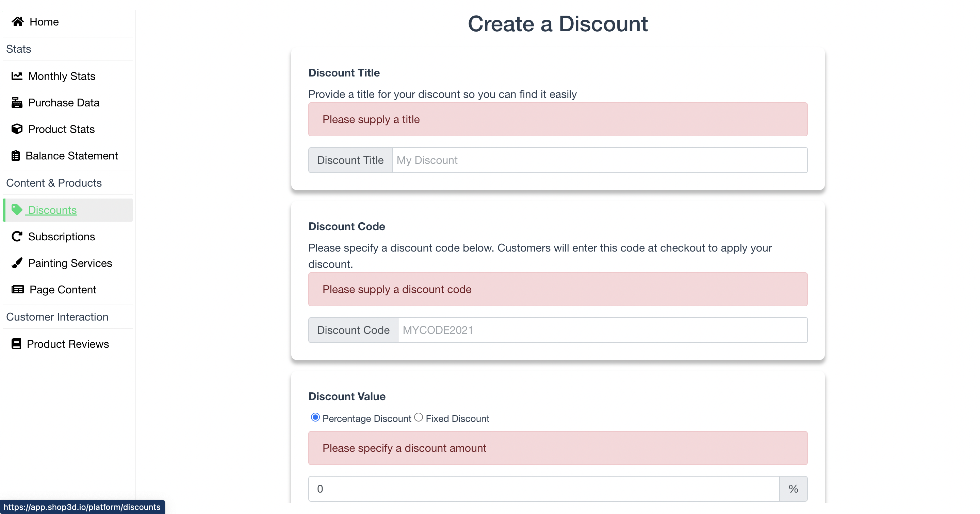
Task: Select the Percentage Discount radio button
Action: 315,417
